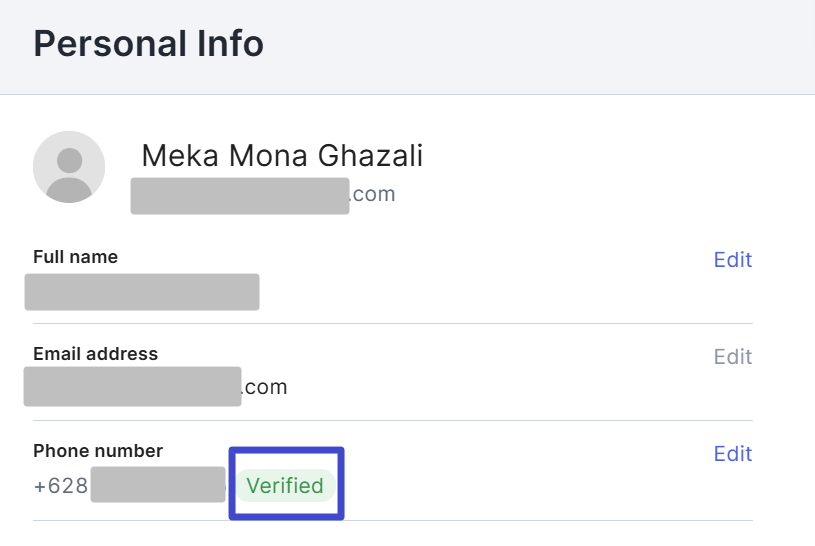Open Edit for Phone number
The height and width of the screenshot is (546, 815).
(732, 454)
